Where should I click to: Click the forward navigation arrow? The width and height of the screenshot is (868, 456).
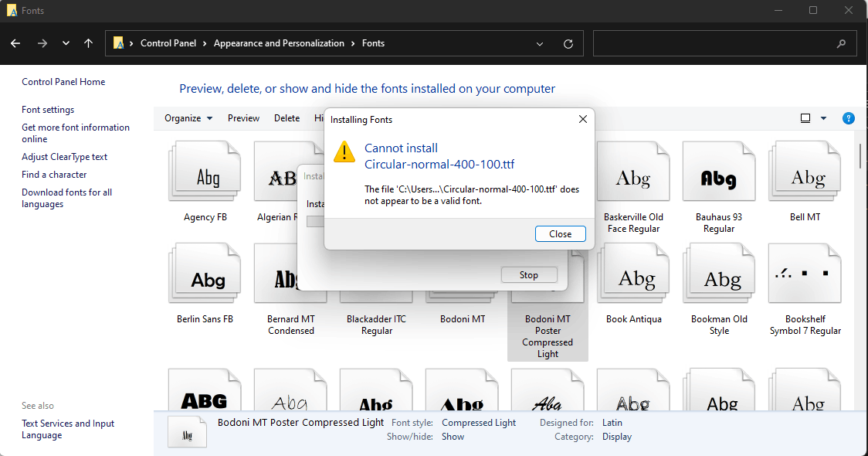coord(42,43)
